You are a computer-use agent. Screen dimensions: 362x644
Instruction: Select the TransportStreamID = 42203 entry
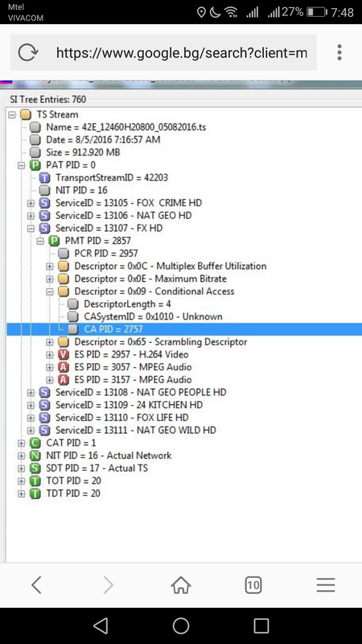(112, 178)
